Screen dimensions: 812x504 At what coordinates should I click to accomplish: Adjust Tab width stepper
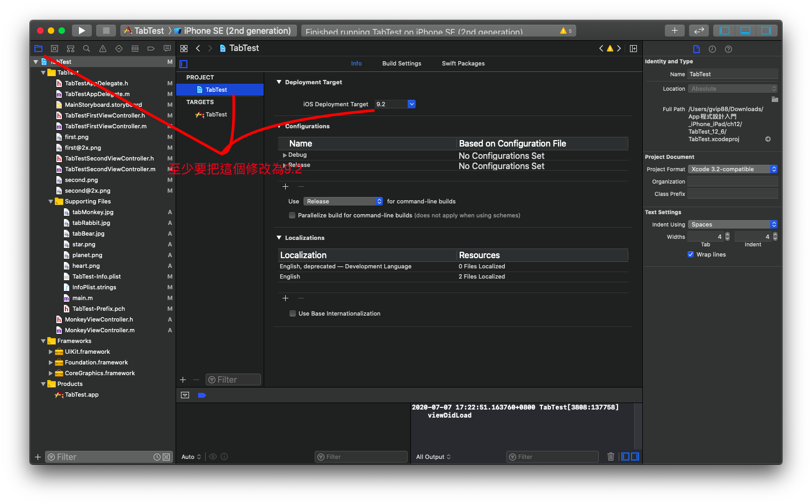pyautogui.click(x=727, y=237)
